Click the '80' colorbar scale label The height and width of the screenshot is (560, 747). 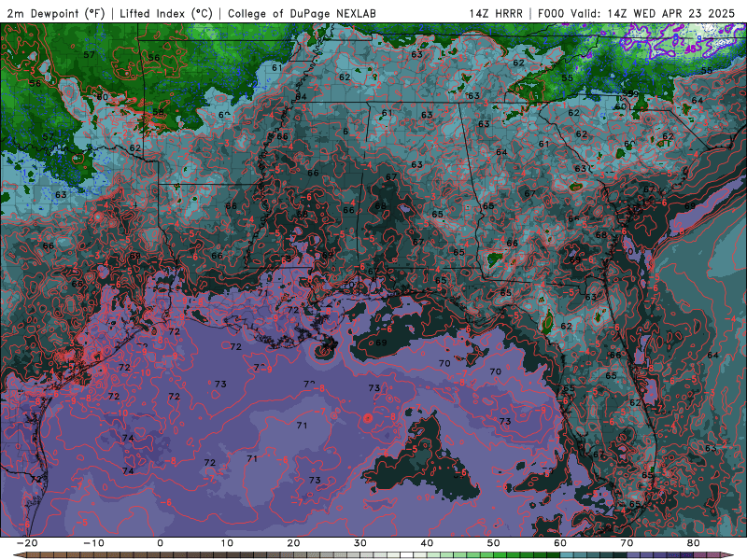click(694, 543)
